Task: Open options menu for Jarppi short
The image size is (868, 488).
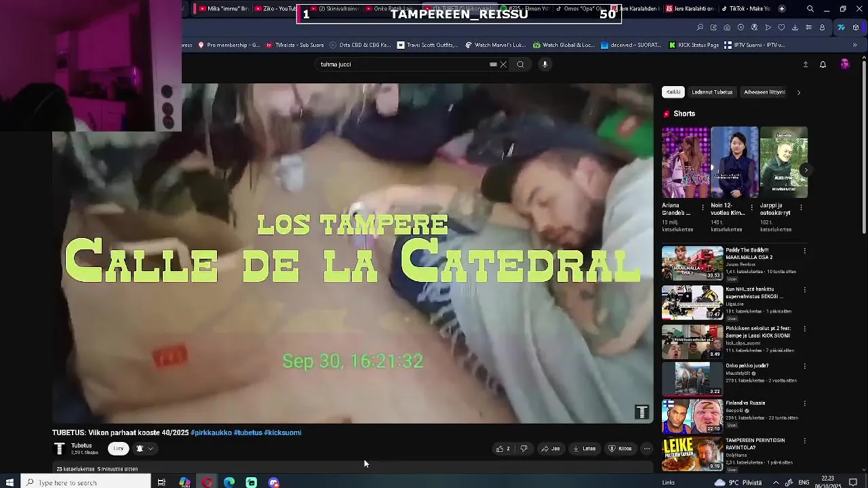Action: (801, 207)
